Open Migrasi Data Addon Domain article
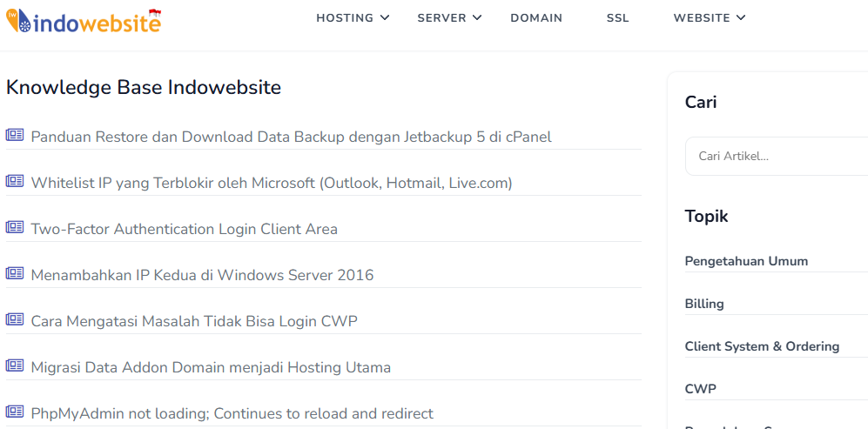Screen dimensions: 868x429 point(211,367)
